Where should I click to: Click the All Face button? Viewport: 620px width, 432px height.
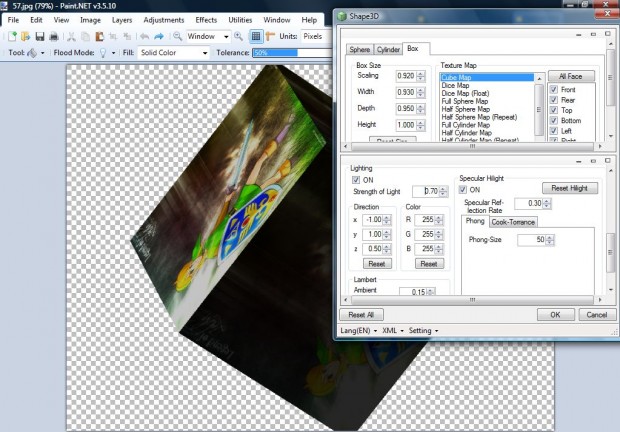tap(571, 76)
